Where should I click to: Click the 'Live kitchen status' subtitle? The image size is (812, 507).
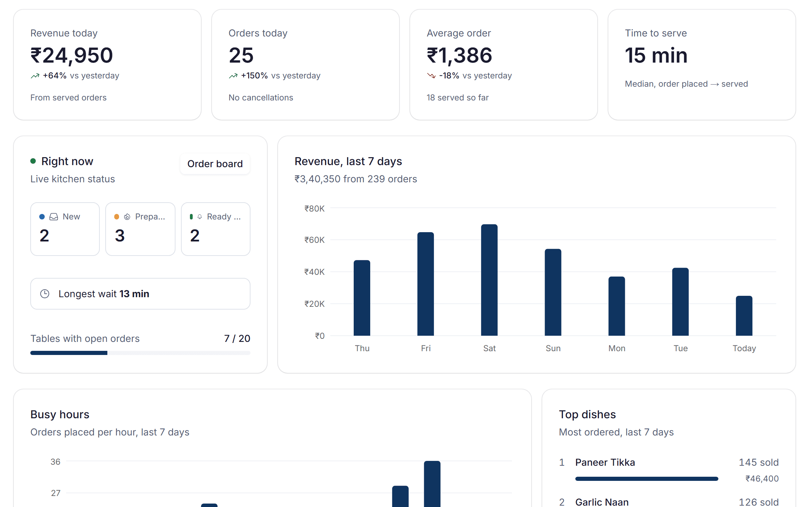tap(73, 179)
